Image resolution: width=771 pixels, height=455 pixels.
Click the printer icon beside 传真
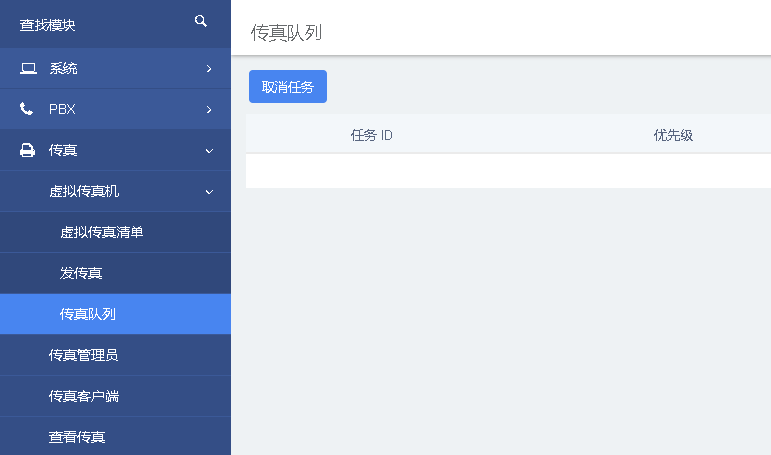27,150
